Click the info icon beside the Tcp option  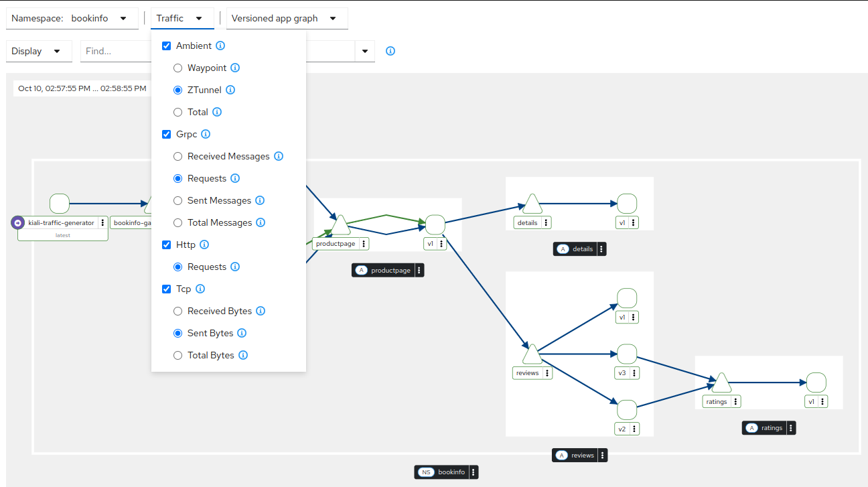(x=200, y=289)
